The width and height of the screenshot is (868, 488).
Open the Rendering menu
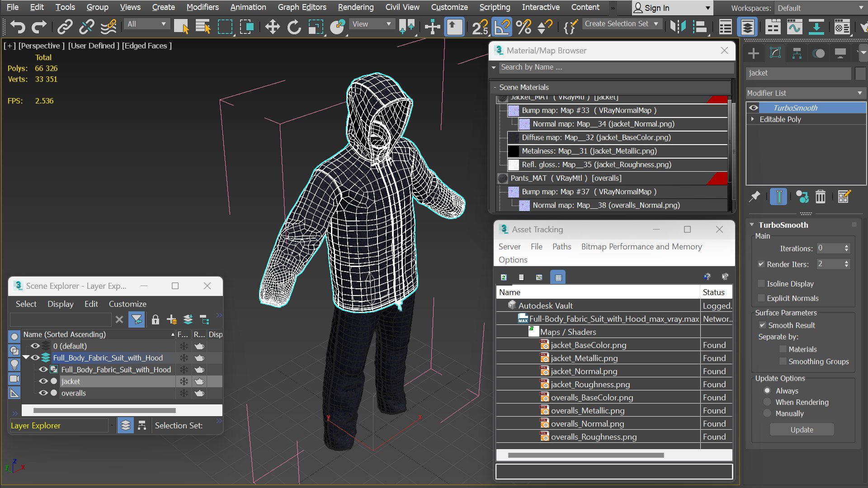point(356,7)
